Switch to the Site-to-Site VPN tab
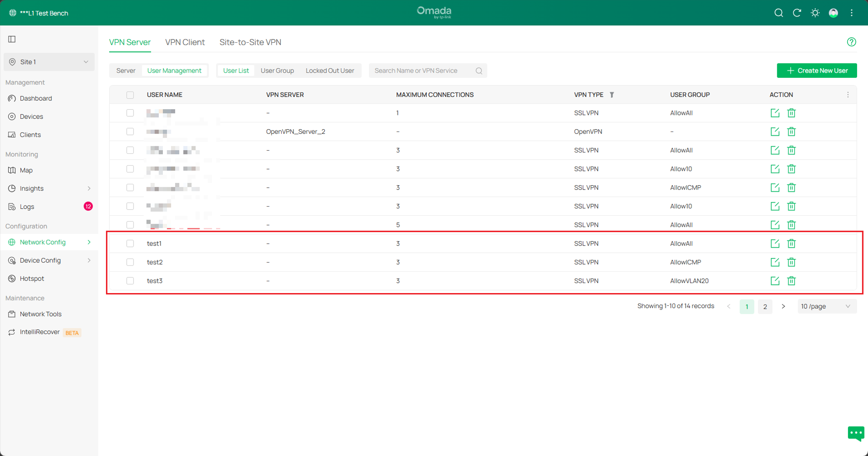Screen dimensions: 868x456 point(250,42)
